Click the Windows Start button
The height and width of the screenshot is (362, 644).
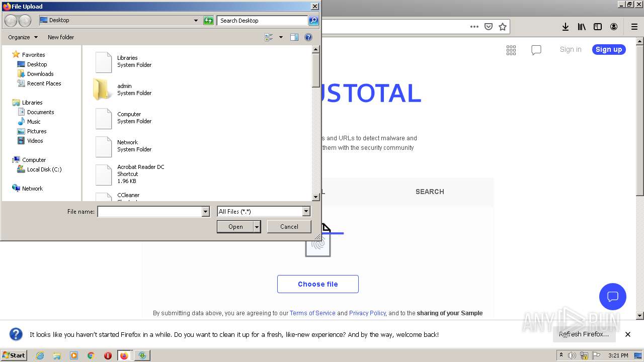click(x=14, y=355)
